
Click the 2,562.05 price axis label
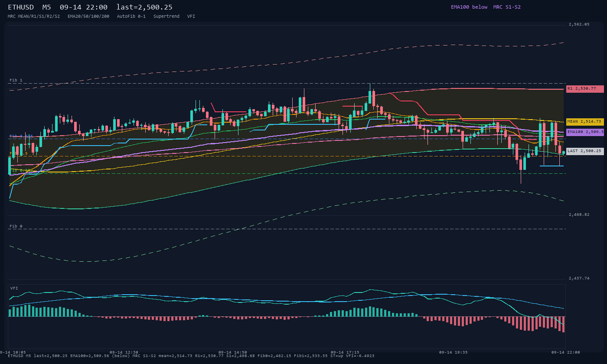[x=579, y=25]
